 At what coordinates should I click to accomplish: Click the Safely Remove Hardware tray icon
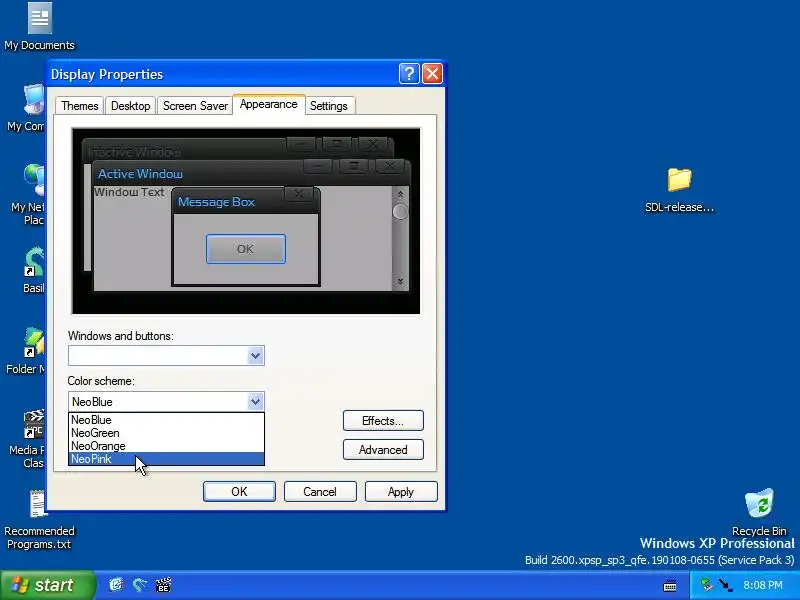click(x=706, y=585)
